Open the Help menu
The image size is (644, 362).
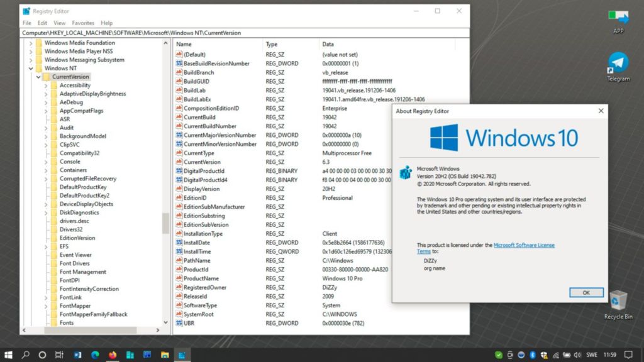106,23
